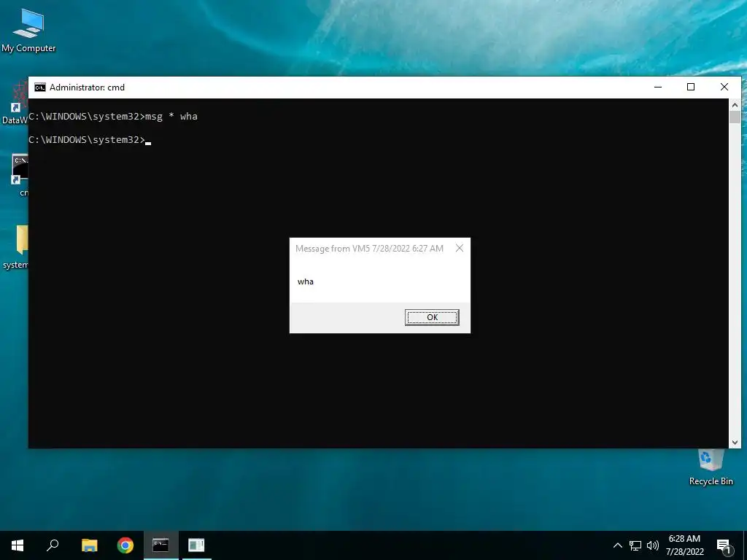Open the Windows Start menu
Viewport: 747px width, 560px height.
coord(18,545)
